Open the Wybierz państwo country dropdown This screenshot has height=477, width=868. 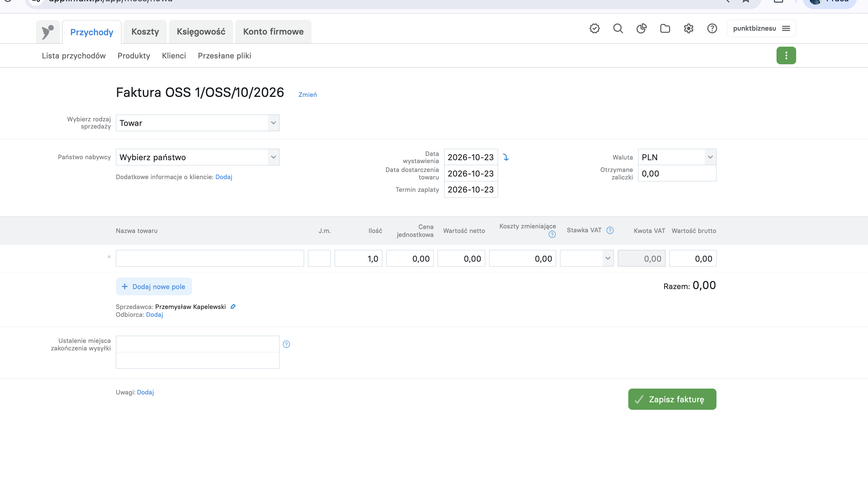pos(198,157)
